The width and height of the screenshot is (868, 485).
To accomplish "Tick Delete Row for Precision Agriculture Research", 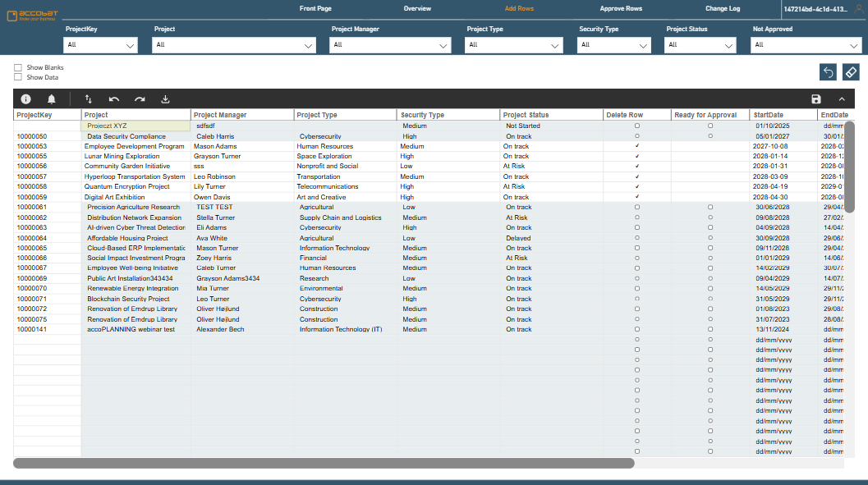I will pyautogui.click(x=637, y=207).
